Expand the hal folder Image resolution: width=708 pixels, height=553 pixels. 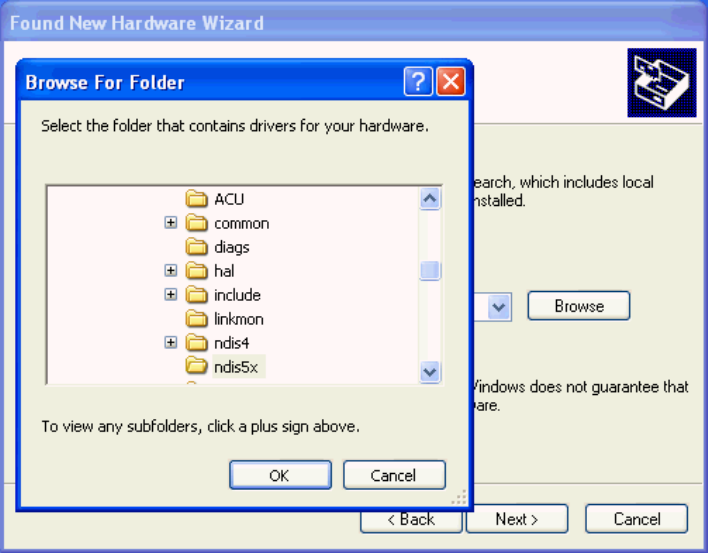point(170,270)
